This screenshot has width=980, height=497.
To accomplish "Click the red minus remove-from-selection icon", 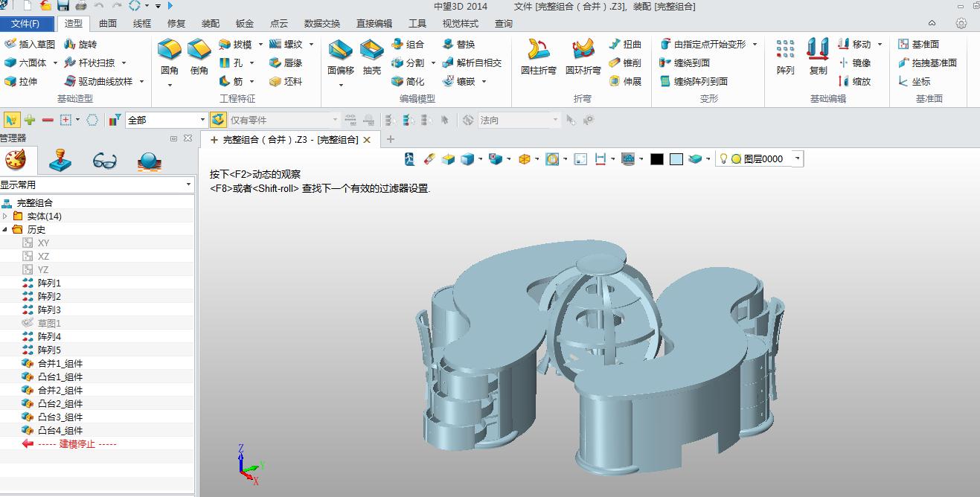I will [x=48, y=120].
